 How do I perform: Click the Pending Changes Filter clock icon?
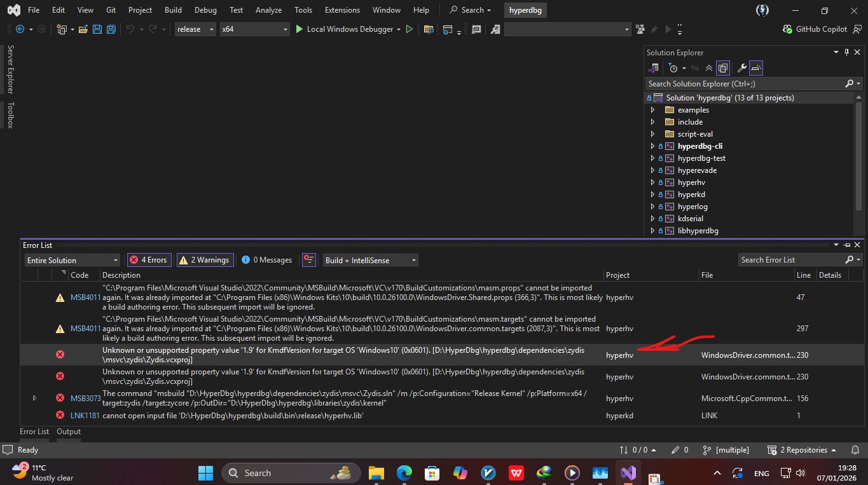[x=673, y=68]
